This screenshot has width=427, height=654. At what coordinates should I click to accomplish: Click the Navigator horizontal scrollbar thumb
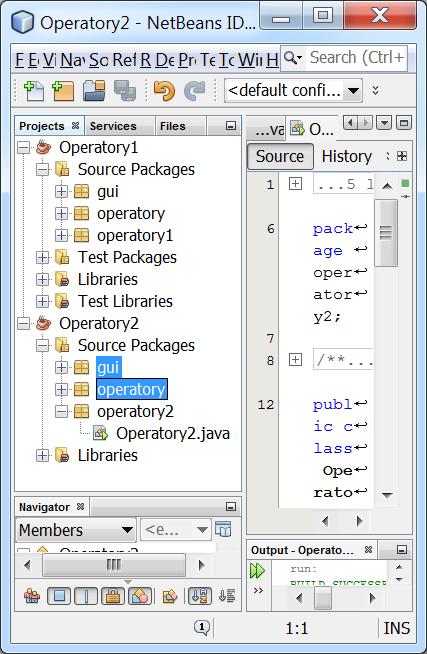tap(114, 565)
